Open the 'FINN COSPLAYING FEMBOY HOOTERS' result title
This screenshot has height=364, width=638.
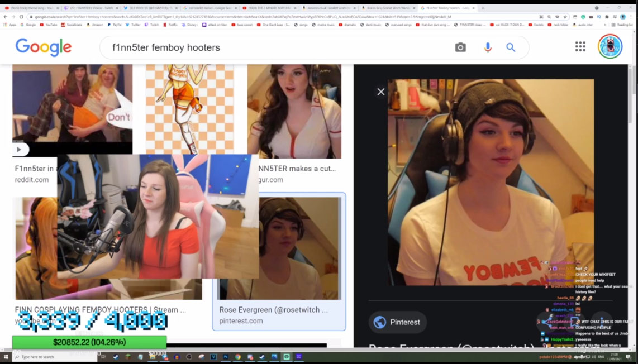point(101,310)
